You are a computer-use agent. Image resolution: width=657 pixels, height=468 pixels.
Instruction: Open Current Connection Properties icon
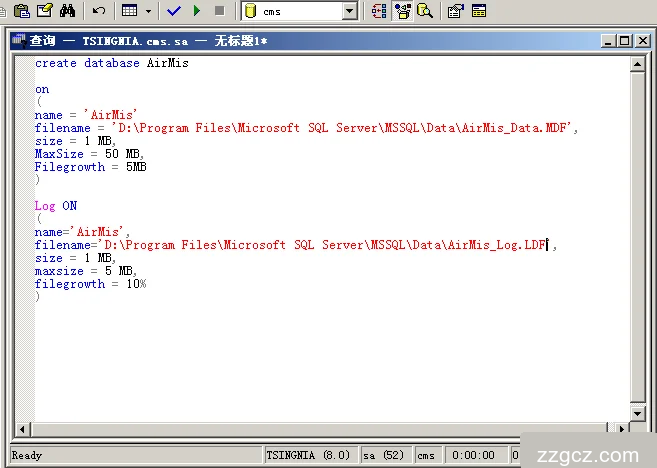[x=456, y=11]
